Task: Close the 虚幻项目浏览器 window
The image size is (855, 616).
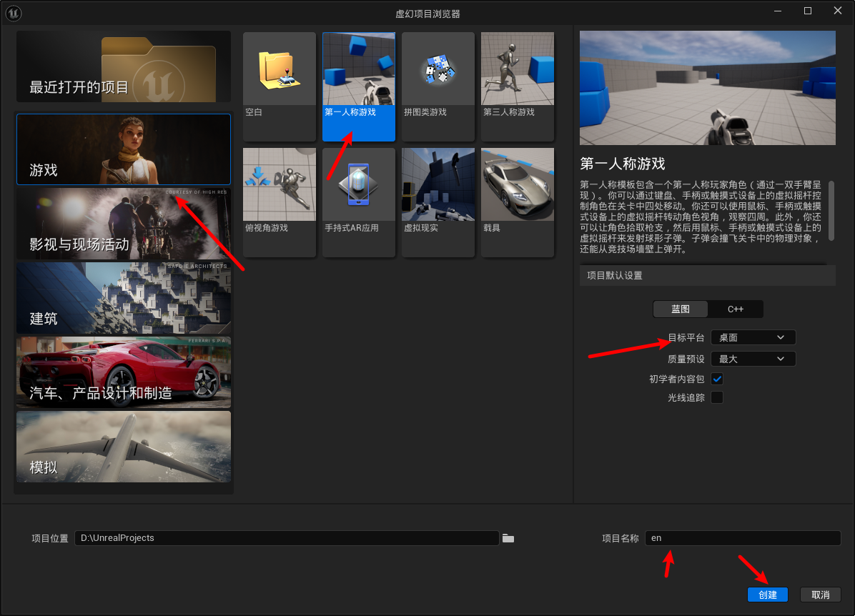Action: (x=838, y=11)
